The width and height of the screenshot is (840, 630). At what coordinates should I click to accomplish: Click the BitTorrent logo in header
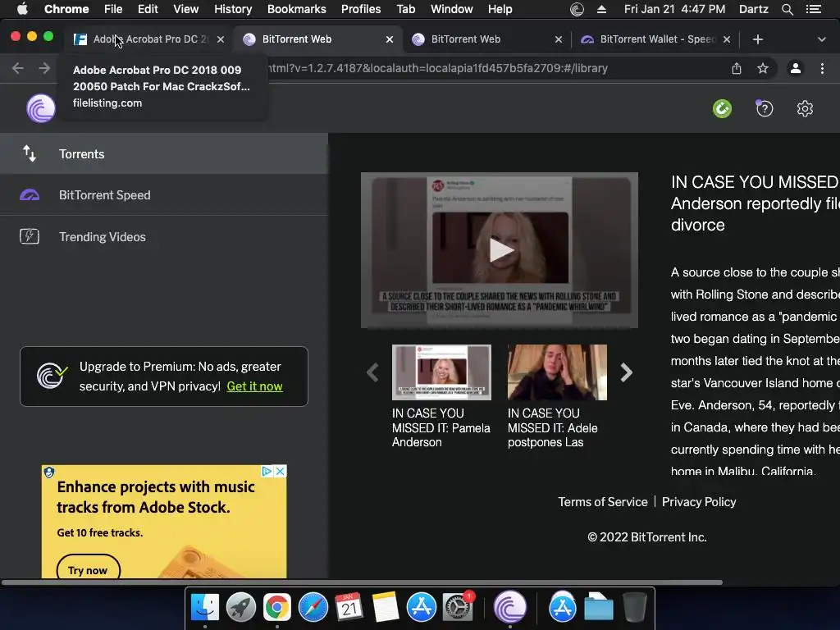(41, 108)
